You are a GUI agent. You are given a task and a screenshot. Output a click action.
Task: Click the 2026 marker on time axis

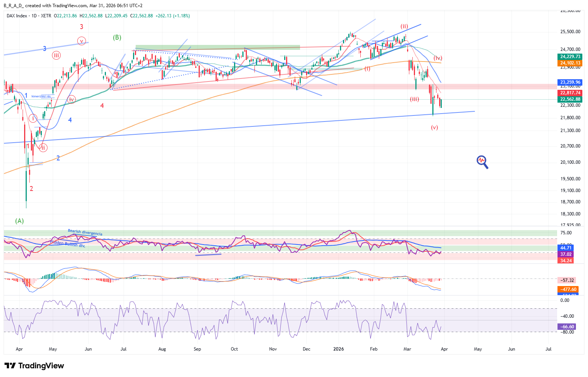(338, 349)
